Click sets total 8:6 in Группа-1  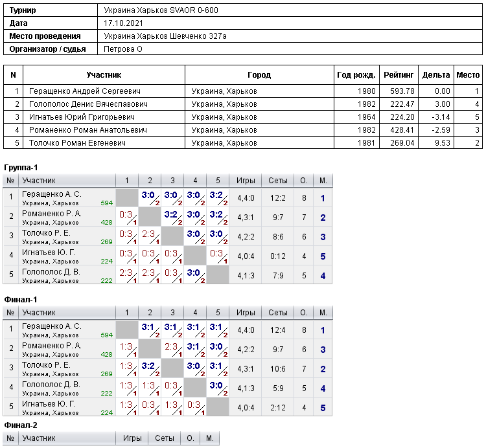click(278, 237)
